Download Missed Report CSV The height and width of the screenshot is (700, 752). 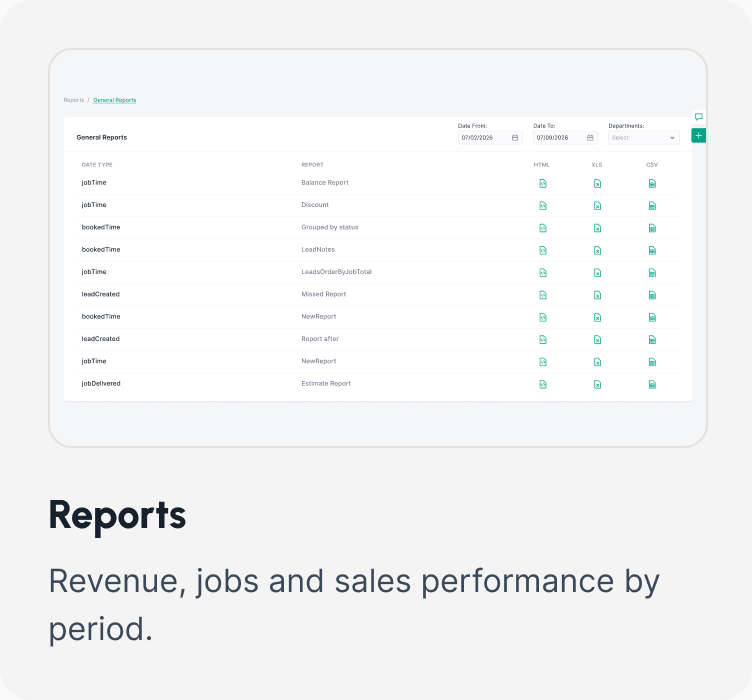652,295
